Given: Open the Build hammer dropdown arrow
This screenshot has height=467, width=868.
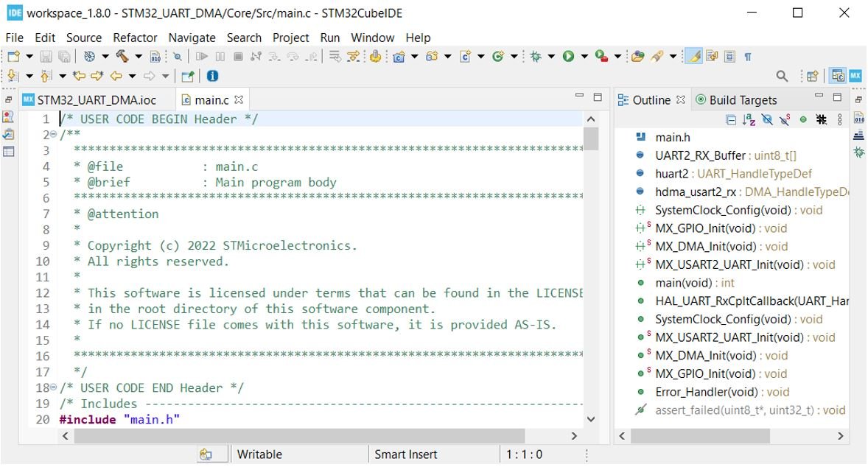Looking at the screenshot, I should tap(139, 57).
